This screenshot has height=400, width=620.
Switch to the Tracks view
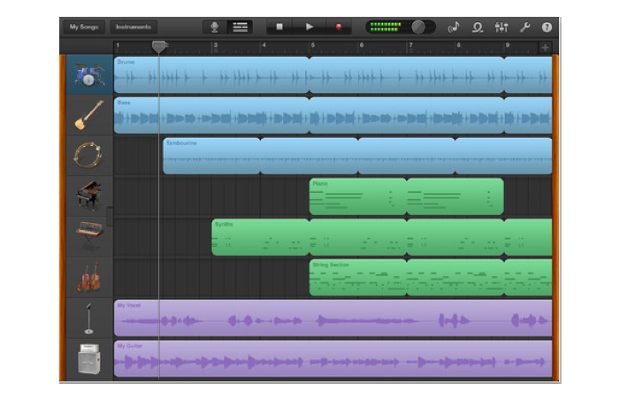coord(240,27)
